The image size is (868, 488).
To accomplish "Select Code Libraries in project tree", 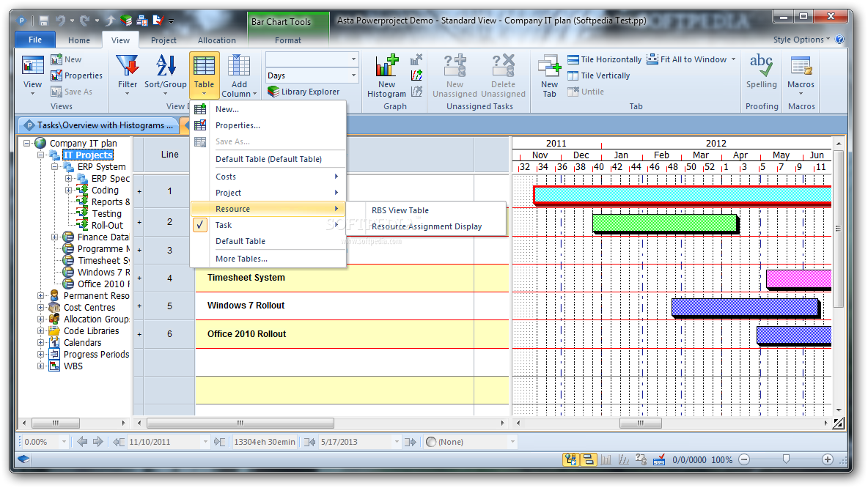I will (91, 331).
